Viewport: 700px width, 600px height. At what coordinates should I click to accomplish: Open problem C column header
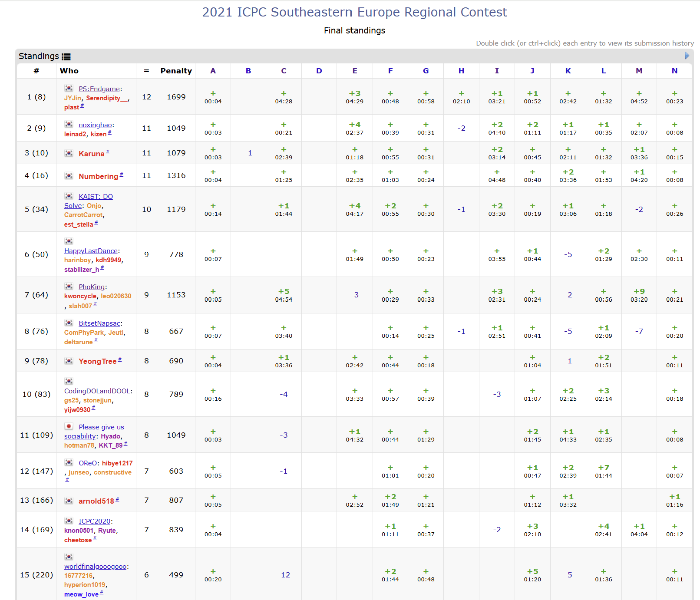[284, 71]
